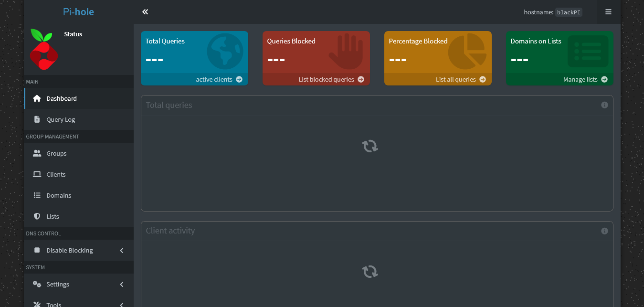Expand the Settings submenu chevron
Screen dimensions: 644x307
pyautogui.click(x=122, y=285)
